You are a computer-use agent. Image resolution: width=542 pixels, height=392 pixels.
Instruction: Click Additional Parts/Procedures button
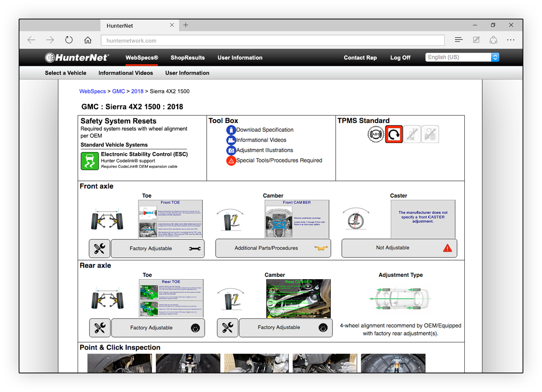[273, 248]
